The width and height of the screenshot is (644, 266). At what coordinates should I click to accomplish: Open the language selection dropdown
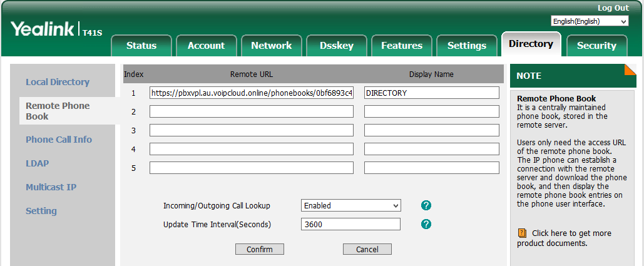coord(590,21)
